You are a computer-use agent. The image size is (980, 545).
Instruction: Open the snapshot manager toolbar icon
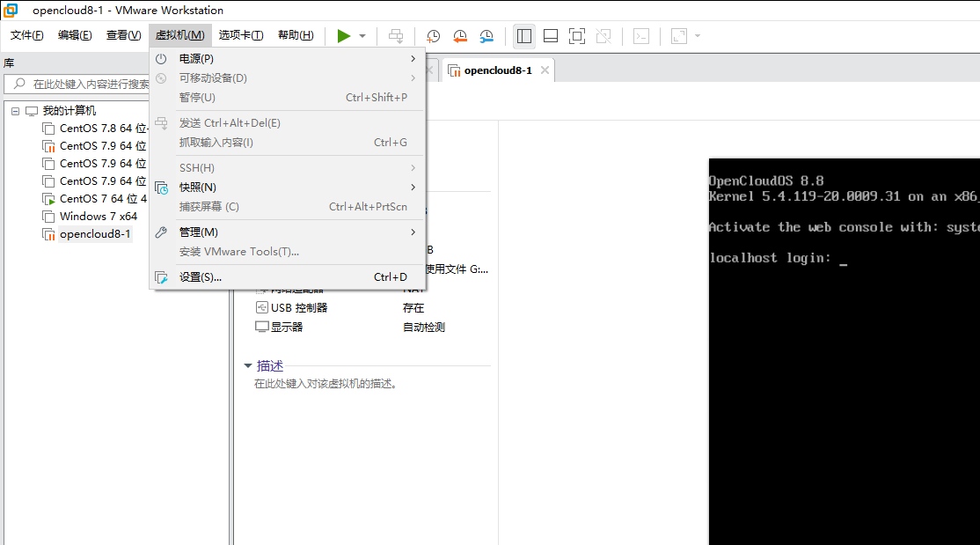486,36
